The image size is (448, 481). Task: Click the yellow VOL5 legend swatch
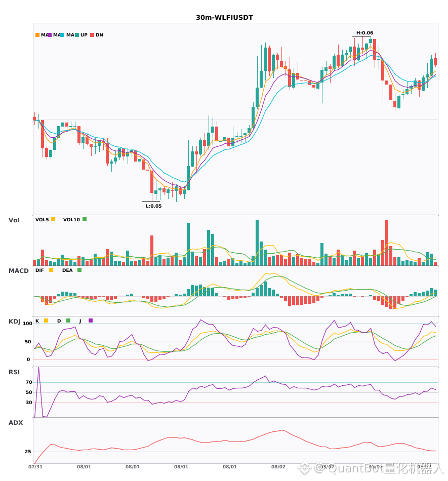point(53,219)
